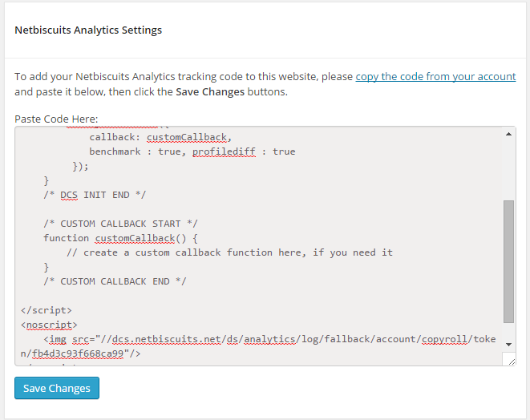Click the '<noscript>' line in code
This screenshot has width=530, height=420.
point(49,325)
